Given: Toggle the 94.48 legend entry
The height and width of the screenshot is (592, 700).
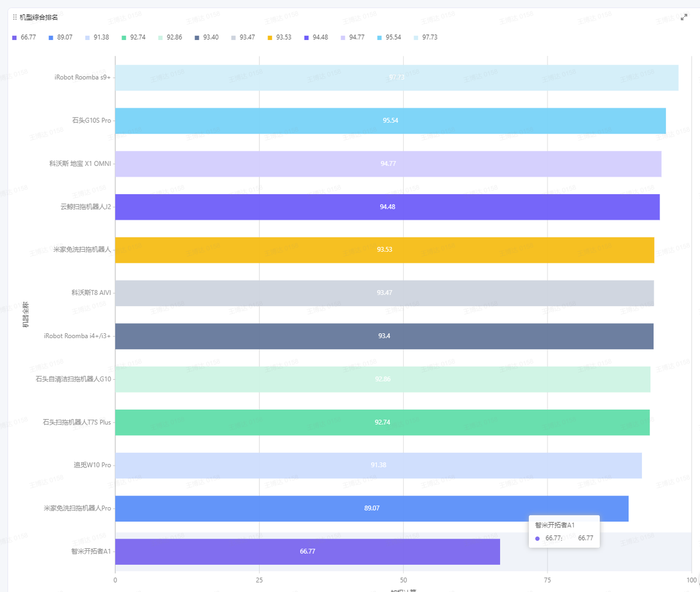Looking at the screenshot, I should coord(316,37).
